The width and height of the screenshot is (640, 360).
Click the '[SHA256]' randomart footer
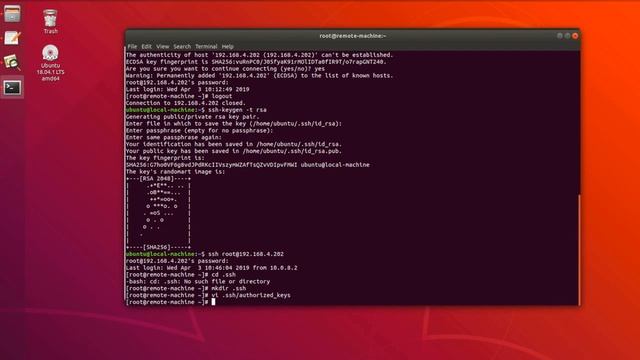(x=158, y=247)
